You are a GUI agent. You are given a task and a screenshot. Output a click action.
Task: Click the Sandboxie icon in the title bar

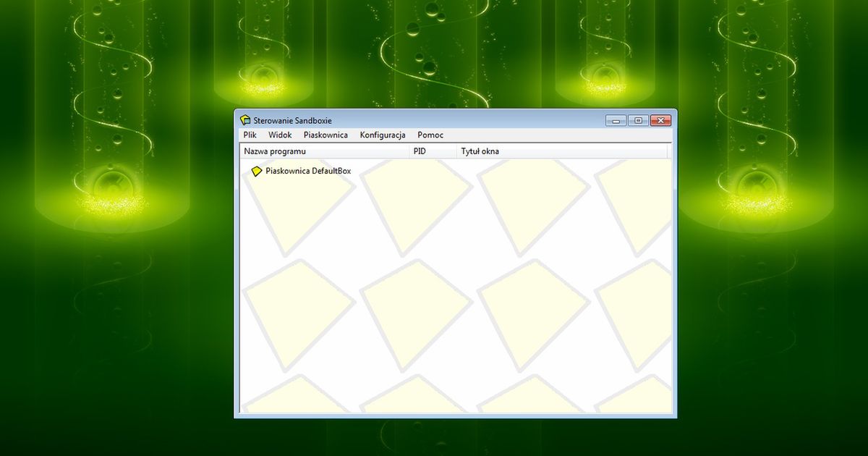coord(245,120)
